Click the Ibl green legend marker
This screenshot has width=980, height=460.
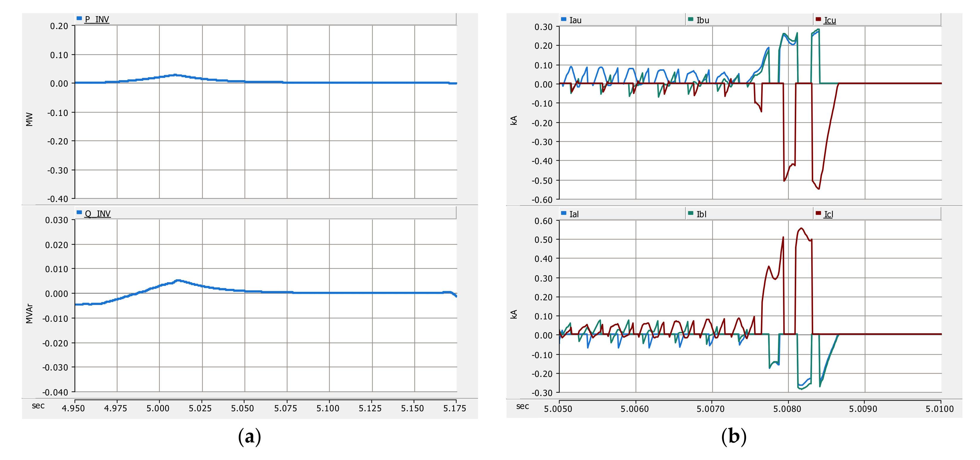[691, 213]
